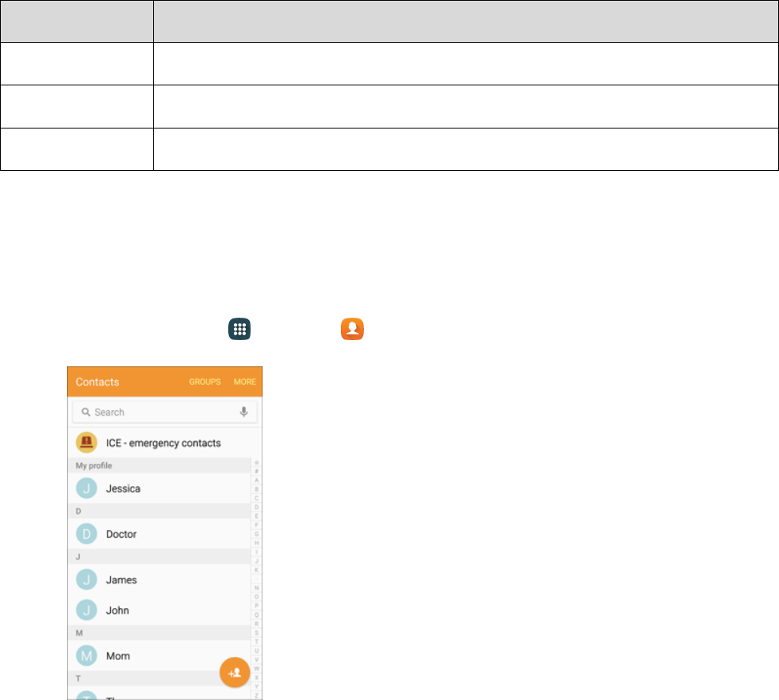
Task: Tap the M section header
Action: click(x=159, y=633)
